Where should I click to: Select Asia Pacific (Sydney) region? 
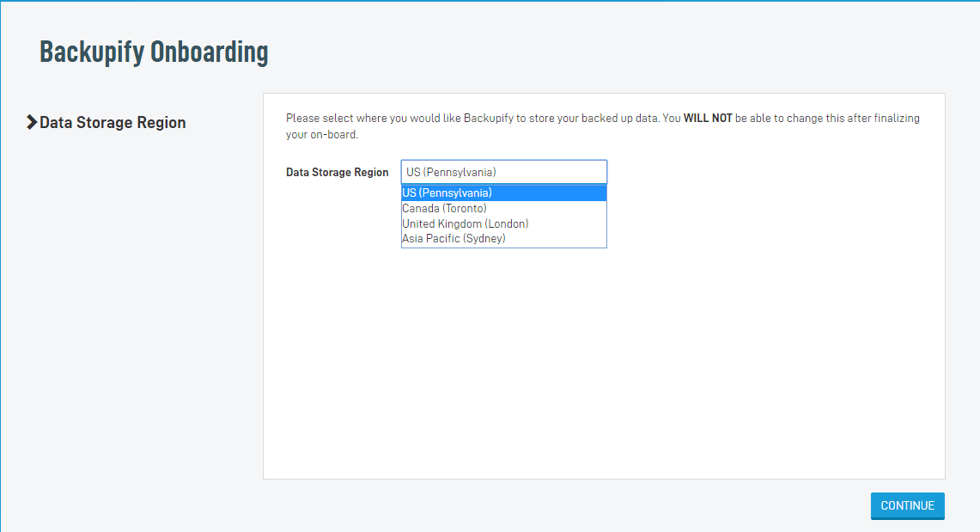[x=504, y=238]
